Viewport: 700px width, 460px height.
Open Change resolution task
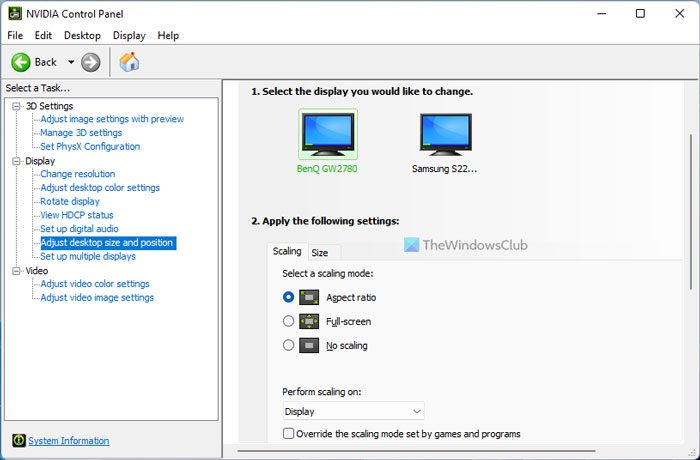[78, 174]
